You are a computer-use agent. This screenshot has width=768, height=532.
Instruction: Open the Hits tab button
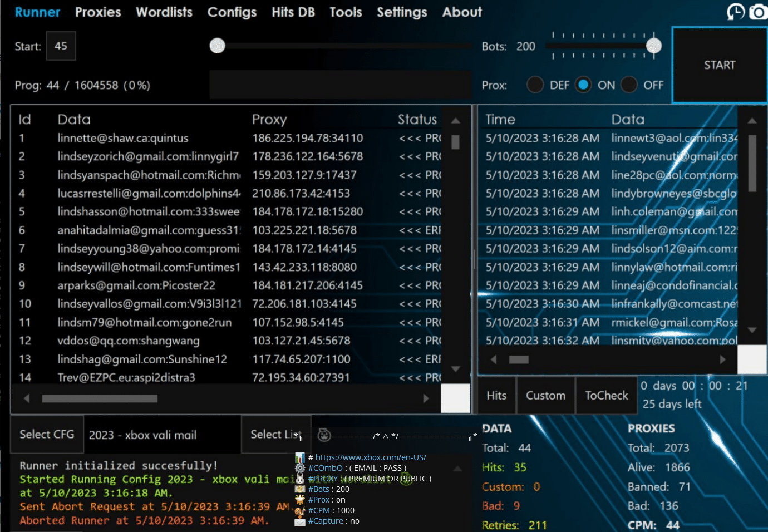[x=496, y=395]
